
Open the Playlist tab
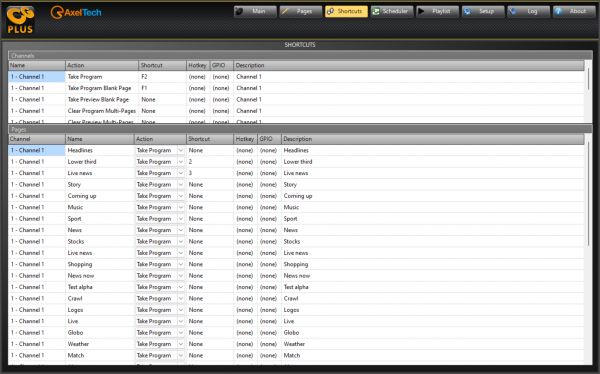pyautogui.click(x=437, y=11)
